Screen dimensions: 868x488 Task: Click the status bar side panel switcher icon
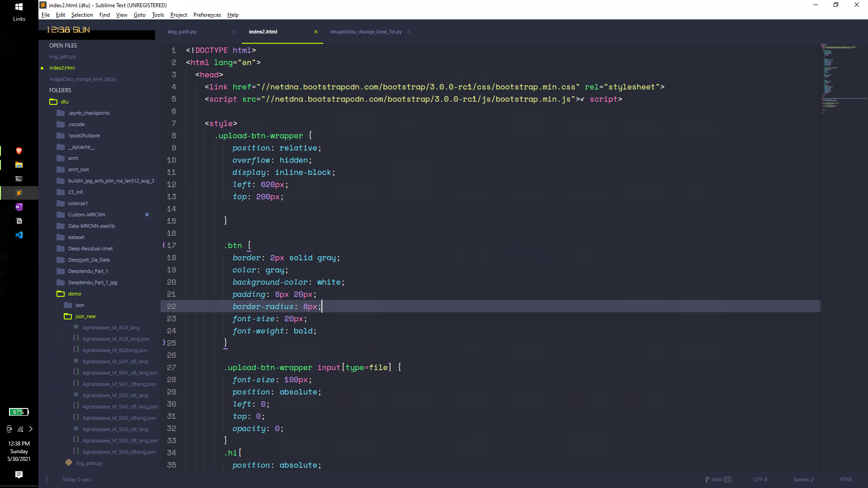47,479
